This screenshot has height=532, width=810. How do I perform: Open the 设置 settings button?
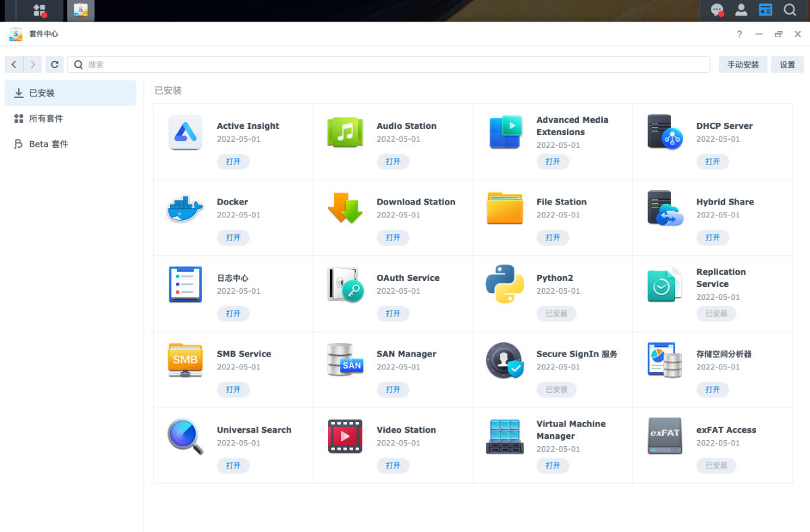(787, 64)
